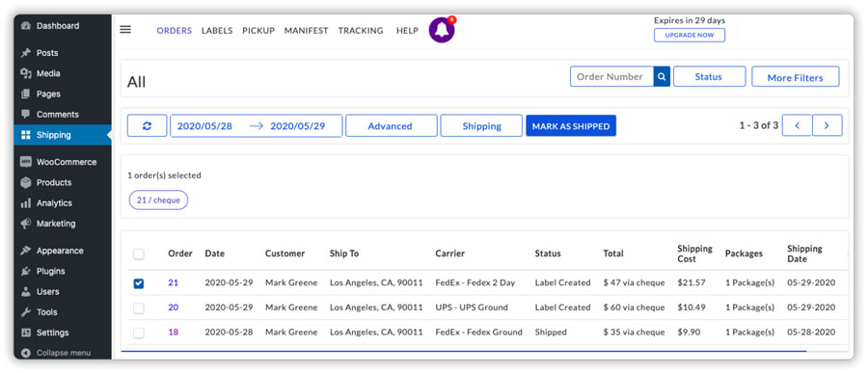Switch to the LABELS tab
Screen dimensions: 868x373
(x=217, y=31)
